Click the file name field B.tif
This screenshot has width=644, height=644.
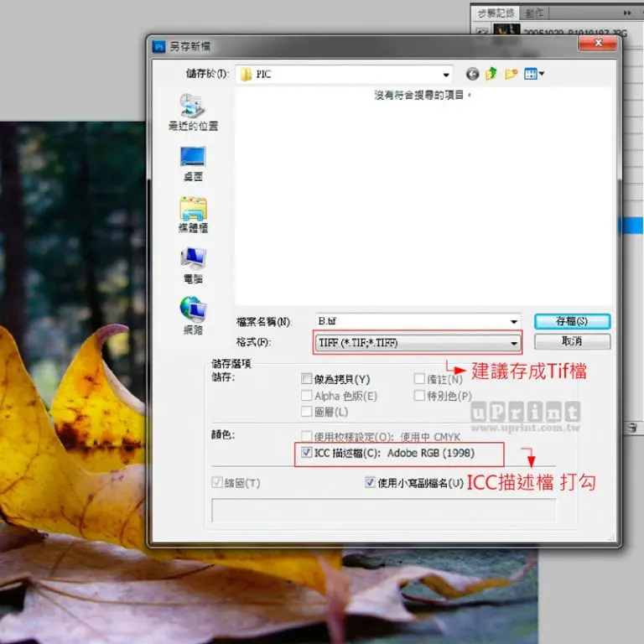412,321
